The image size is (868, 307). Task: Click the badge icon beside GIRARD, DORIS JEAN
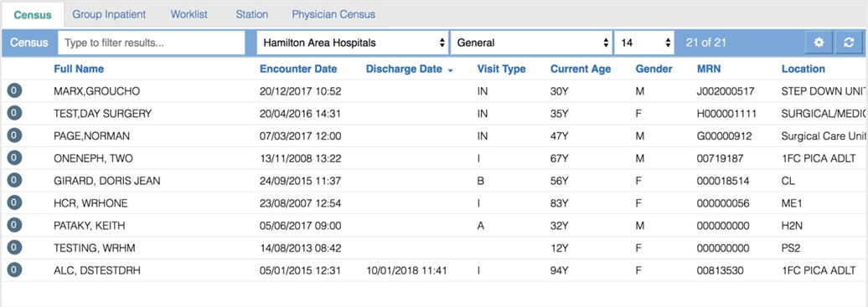pos(14,181)
